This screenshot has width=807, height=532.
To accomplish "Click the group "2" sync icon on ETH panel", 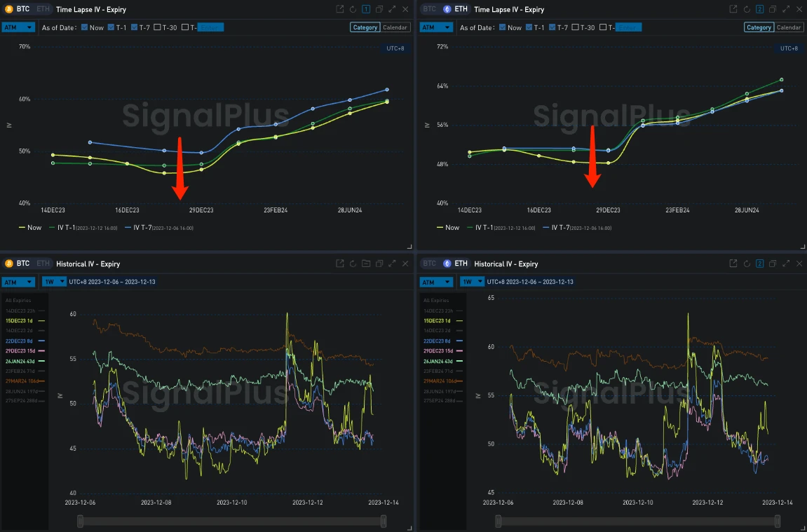I will (759, 9).
